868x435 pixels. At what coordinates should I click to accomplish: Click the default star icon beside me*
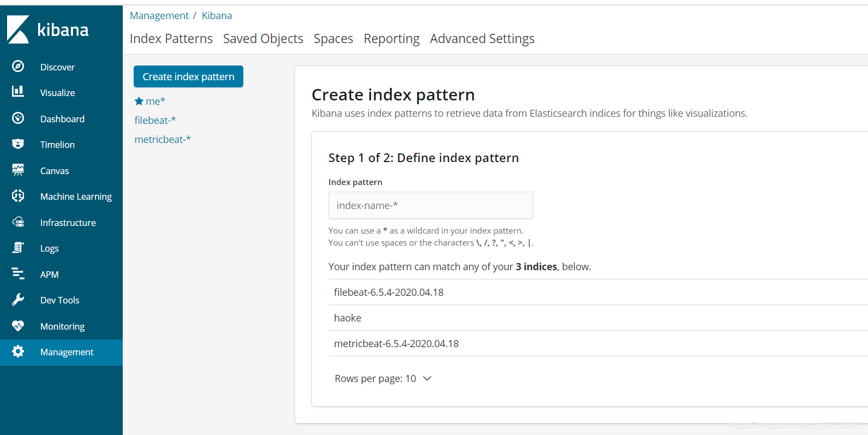[x=139, y=101]
